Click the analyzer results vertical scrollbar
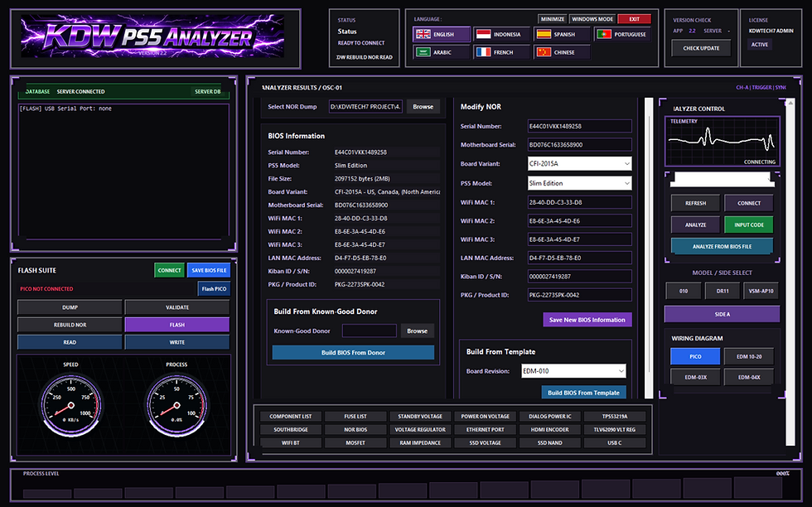812x507 pixels. 648,249
